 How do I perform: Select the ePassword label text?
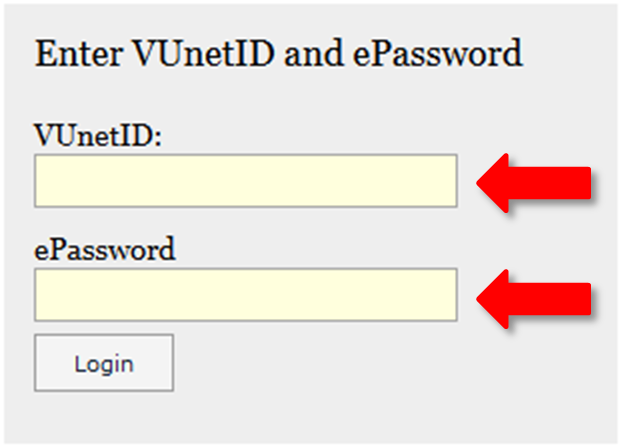[x=104, y=248]
